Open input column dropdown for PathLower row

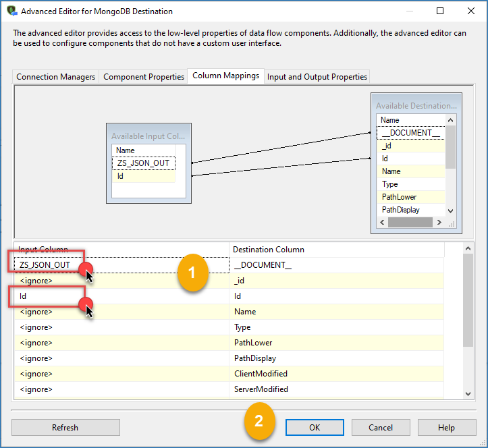coord(121,343)
